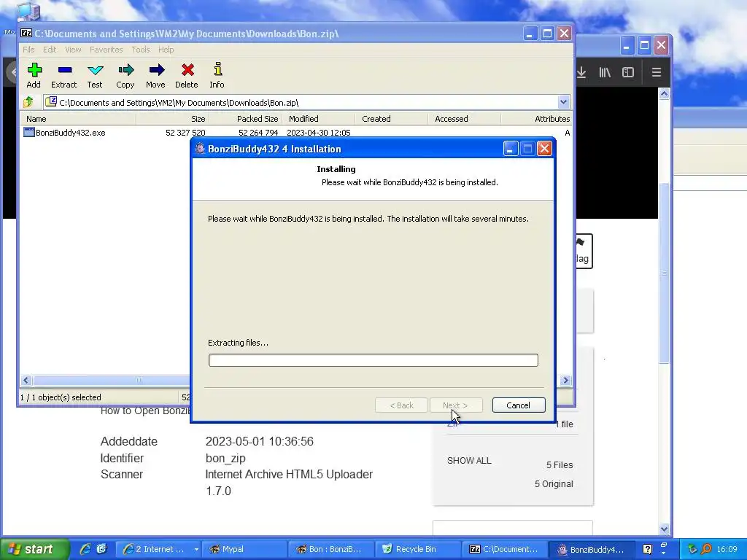Viewport: 747px width, 560px height.
Task: Click the green tray icon next to the magnifier
Action: tap(692, 550)
